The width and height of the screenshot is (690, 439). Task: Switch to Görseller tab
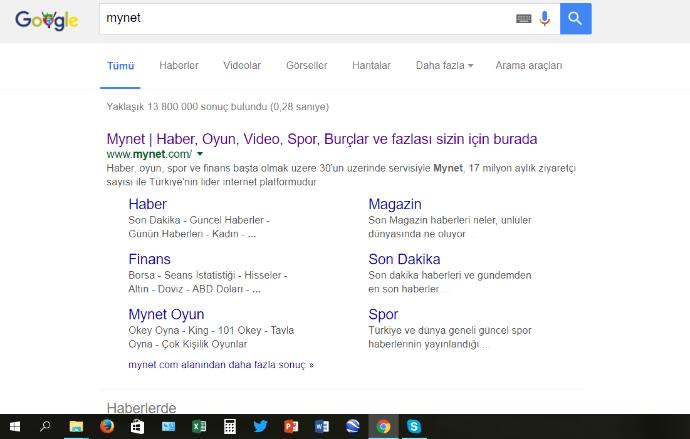point(307,66)
